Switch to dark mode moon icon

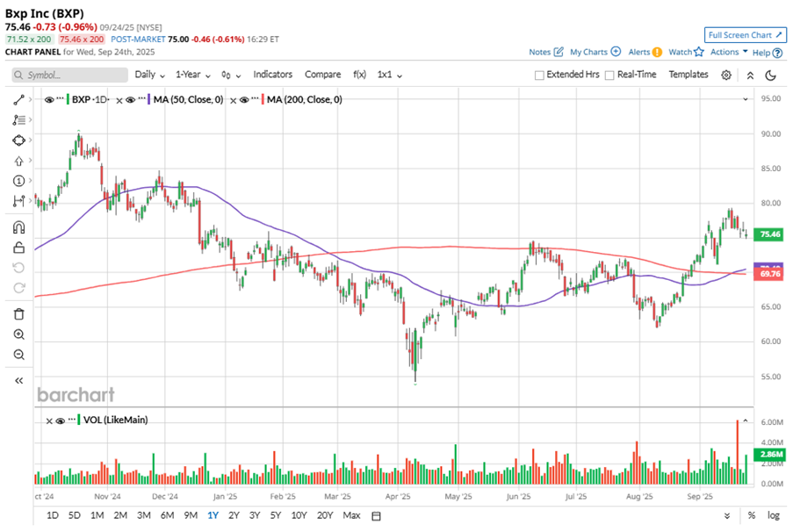click(770, 75)
